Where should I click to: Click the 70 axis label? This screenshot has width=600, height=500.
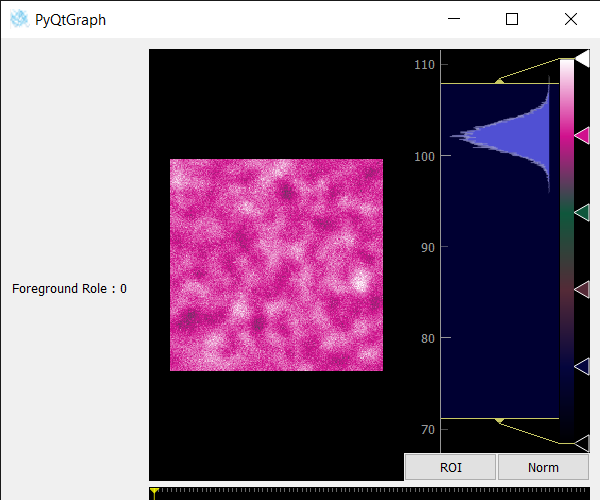tap(428, 430)
